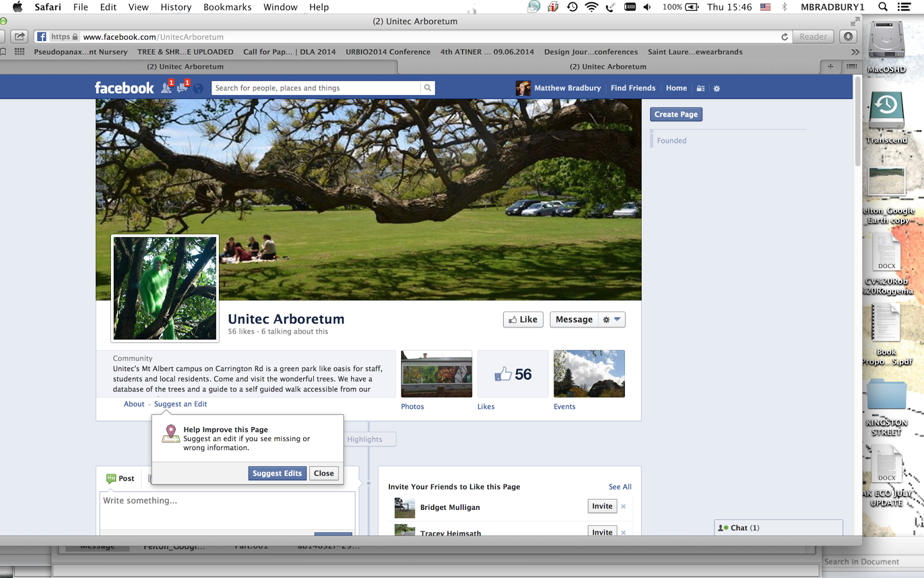924x578 pixels.
Task: Reload the page with the refresh icon
Action: (x=784, y=36)
